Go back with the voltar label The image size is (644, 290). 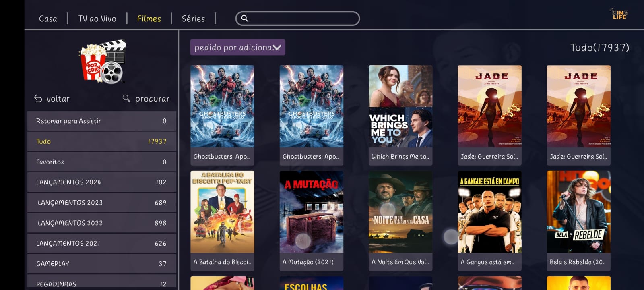[58, 99]
